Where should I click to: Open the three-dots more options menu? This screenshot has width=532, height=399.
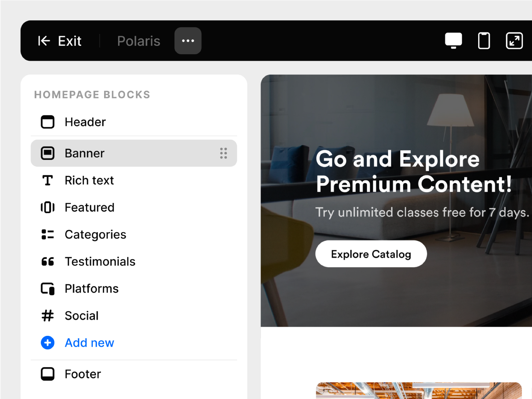tap(188, 41)
